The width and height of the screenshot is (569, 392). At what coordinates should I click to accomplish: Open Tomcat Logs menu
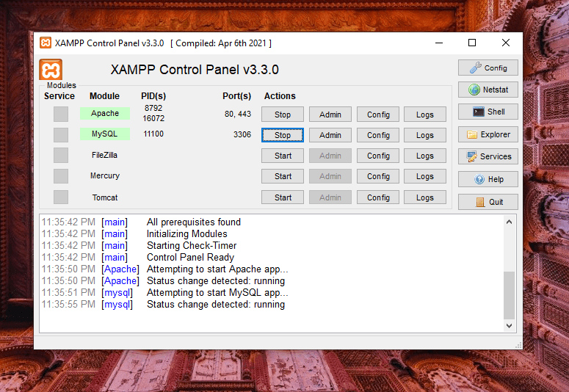tap(425, 197)
